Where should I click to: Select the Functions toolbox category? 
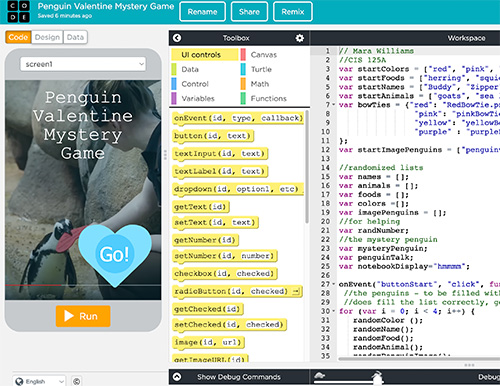pyautogui.click(x=268, y=98)
